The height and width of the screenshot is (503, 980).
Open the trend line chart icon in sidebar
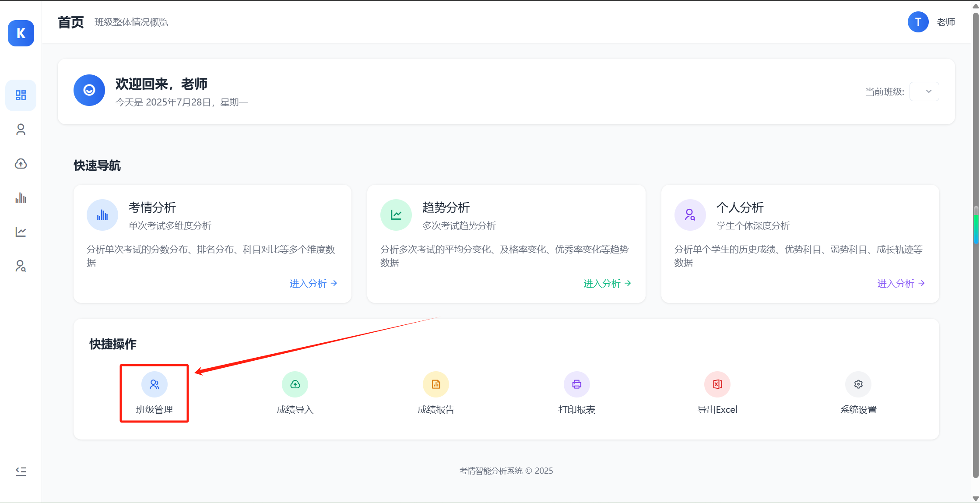pos(21,232)
